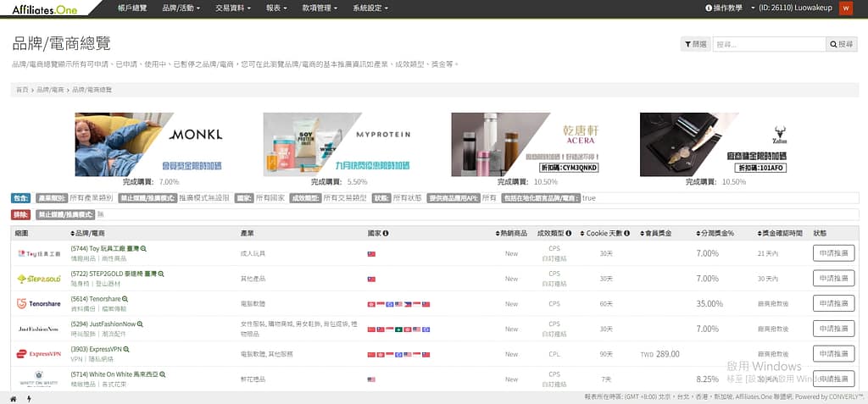The height and width of the screenshot is (404, 868).
Task: Open JustFashionNow brand link
Action: pos(103,324)
